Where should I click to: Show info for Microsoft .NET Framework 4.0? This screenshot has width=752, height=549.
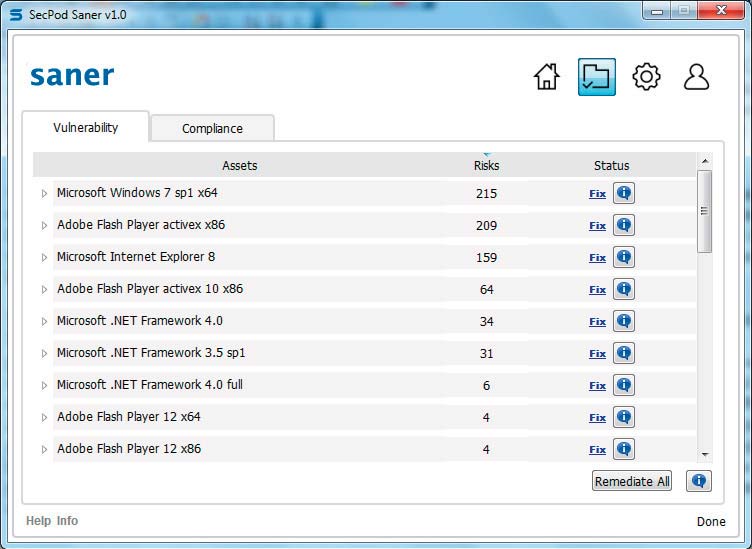coord(623,321)
